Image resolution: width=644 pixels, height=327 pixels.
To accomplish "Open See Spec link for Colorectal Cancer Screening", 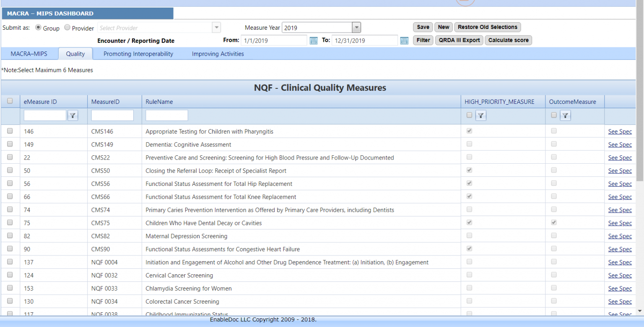I will 620,301.
